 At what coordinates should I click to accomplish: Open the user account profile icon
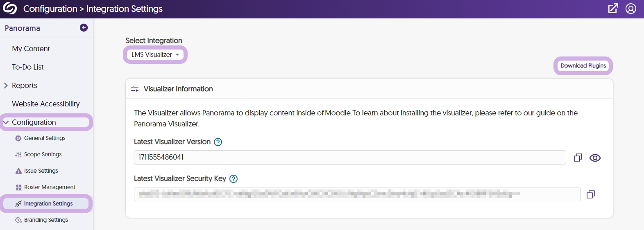click(x=631, y=9)
